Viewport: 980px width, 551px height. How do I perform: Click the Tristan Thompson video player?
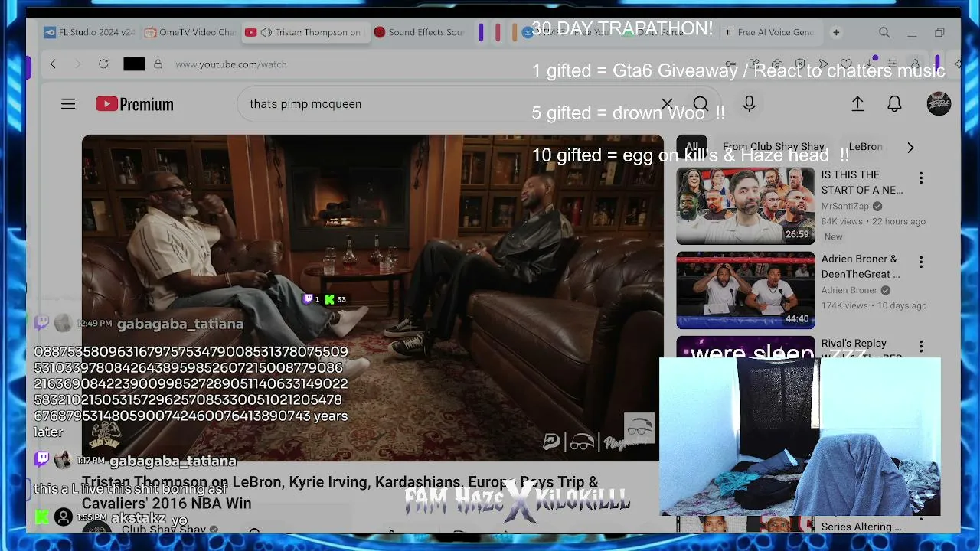373,298
